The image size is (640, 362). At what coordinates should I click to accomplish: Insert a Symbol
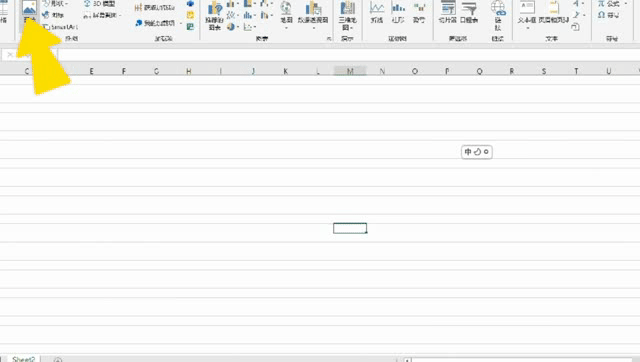(608, 15)
